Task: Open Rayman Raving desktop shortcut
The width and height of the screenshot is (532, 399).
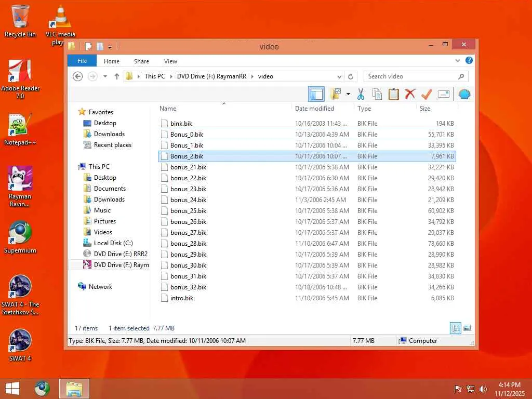Action: (20, 187)
